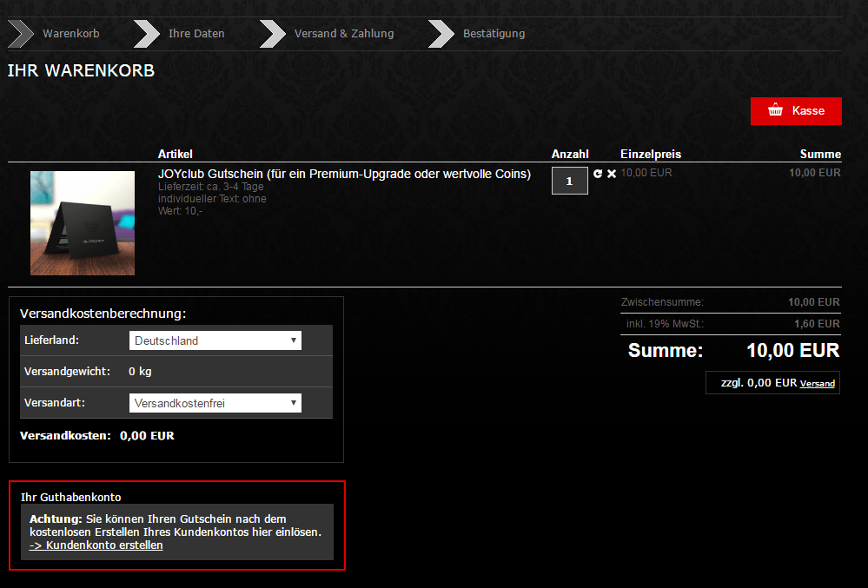Click the Versandkosten: 0,00 EUR text

[96, 436]
